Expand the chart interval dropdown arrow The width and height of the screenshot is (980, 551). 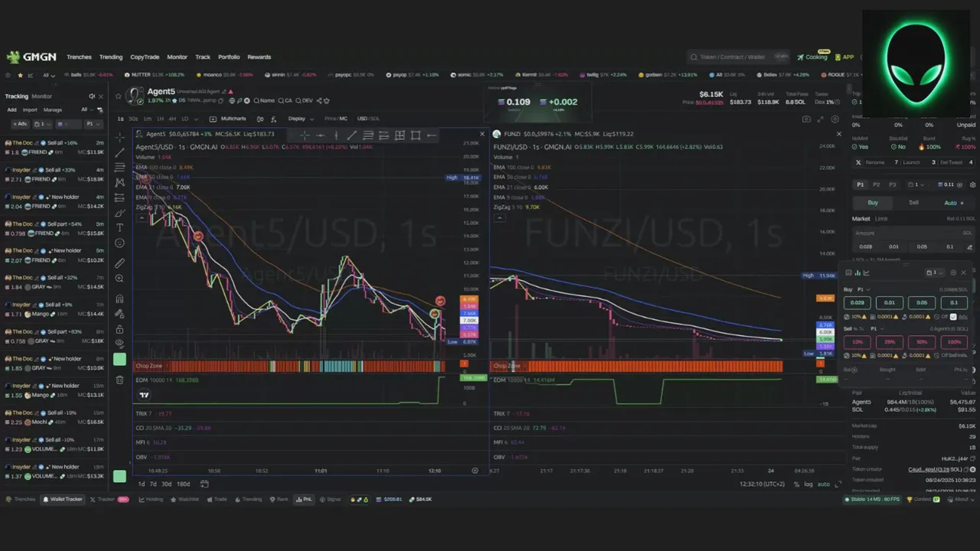pyautogui.click(x=194, y=119)
